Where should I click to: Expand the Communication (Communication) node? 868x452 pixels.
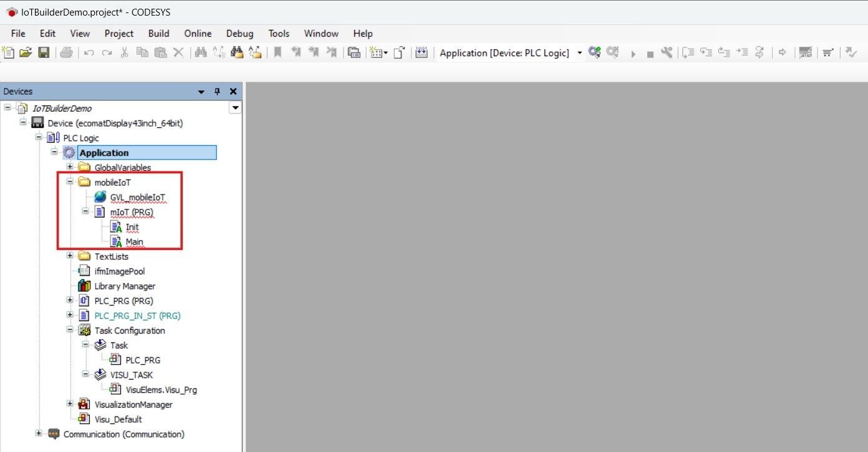(x=39, y=434)
